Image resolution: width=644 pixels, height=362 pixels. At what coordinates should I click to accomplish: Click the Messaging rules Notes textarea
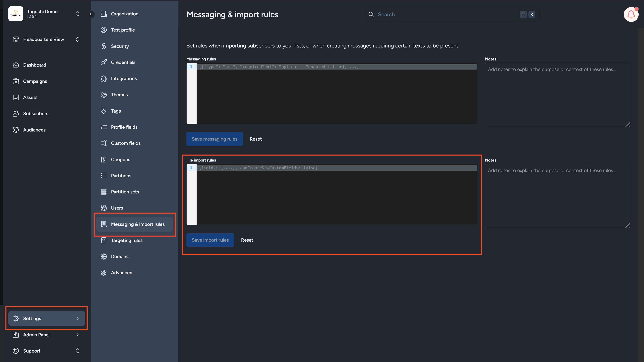(x=558, y=95)
